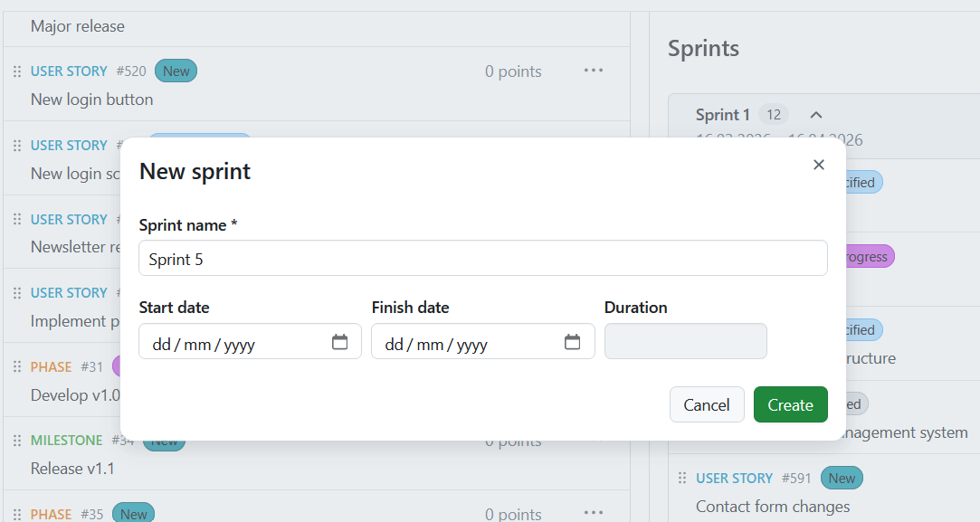980x522 pixels.
Task: Open the Contact form changes user story
Action: click(773, 506)
